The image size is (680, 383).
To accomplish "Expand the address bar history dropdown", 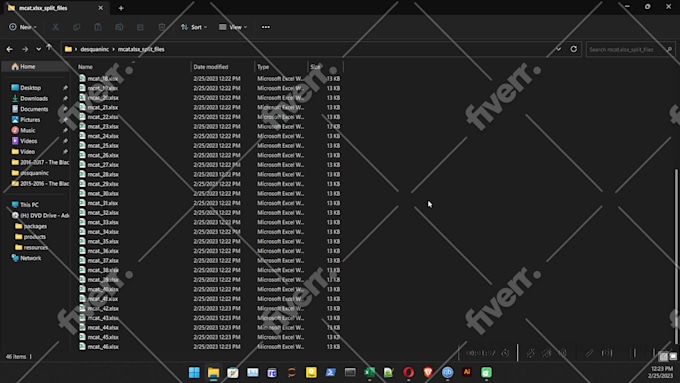I will [558, 49].
